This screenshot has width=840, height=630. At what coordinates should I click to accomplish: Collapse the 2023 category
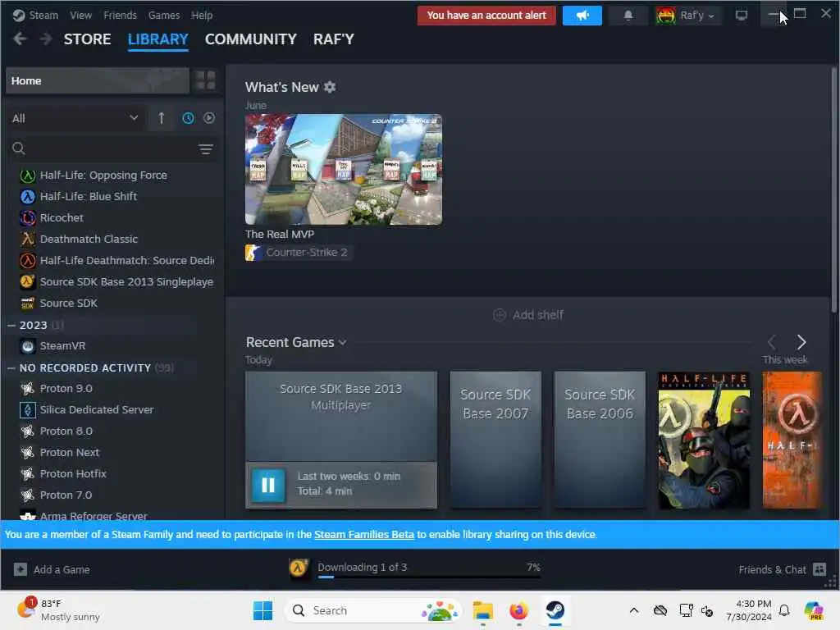[x=11, y=325]
